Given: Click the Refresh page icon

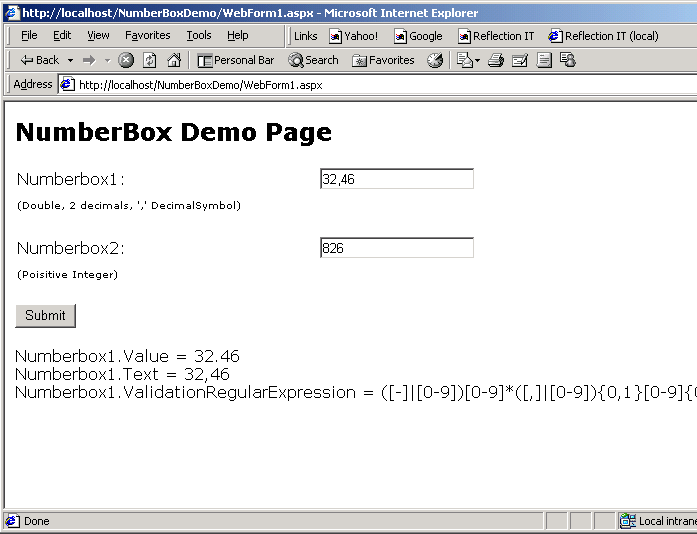Looking at the screenshot, I should (x=149, y=60).
